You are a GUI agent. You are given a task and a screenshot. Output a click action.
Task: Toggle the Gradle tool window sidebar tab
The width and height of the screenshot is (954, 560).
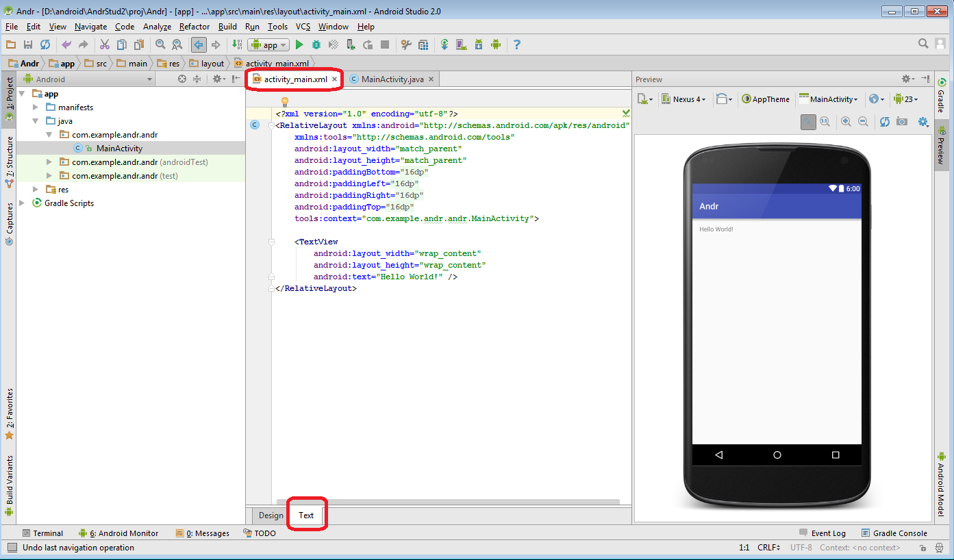[x=942, y=94]
